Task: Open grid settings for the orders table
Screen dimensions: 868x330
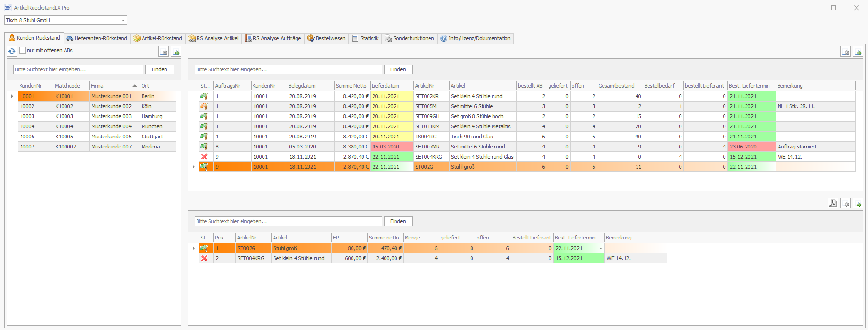Action: [846, 51]
